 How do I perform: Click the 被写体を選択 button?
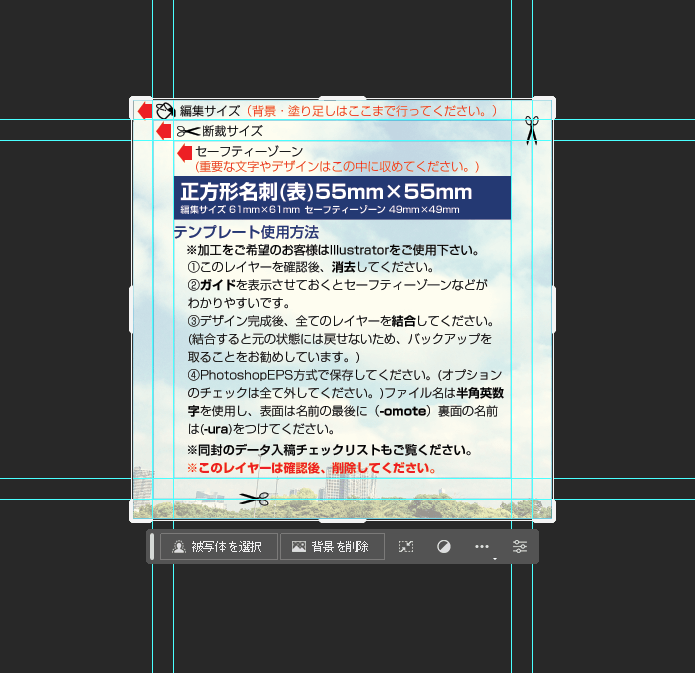219,546
